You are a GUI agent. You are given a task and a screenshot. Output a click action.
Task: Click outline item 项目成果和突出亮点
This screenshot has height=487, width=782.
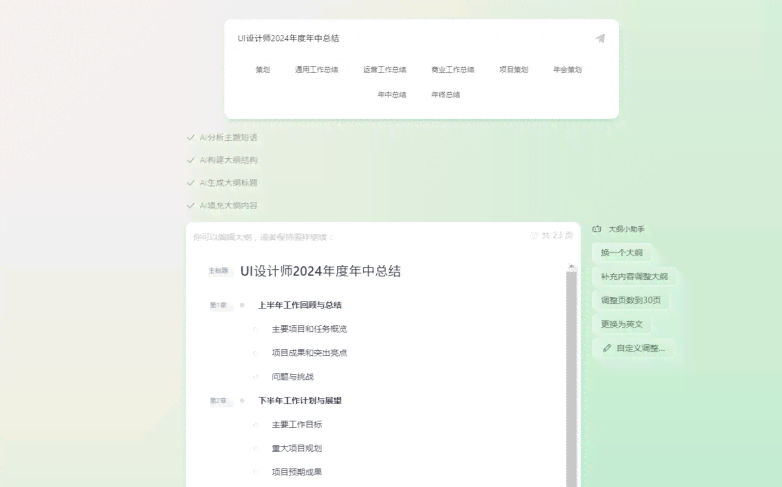pyautogui.click(x=309, y=353)
